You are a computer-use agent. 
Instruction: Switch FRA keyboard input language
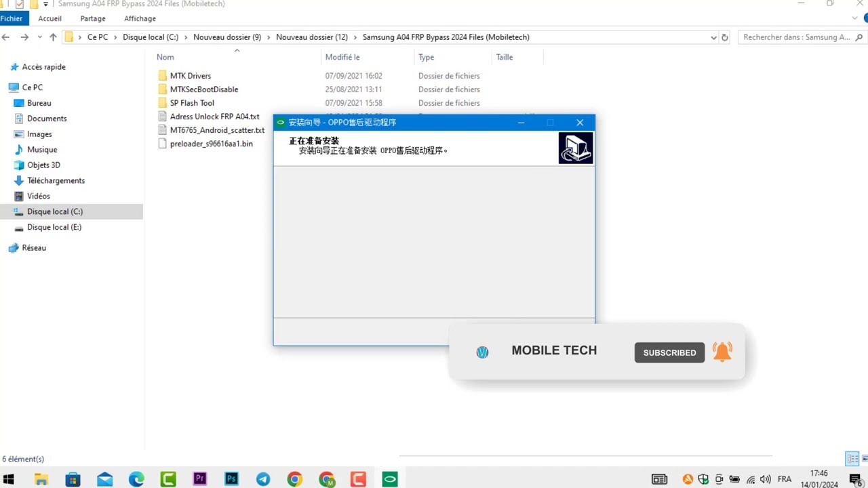coord(785,479)
